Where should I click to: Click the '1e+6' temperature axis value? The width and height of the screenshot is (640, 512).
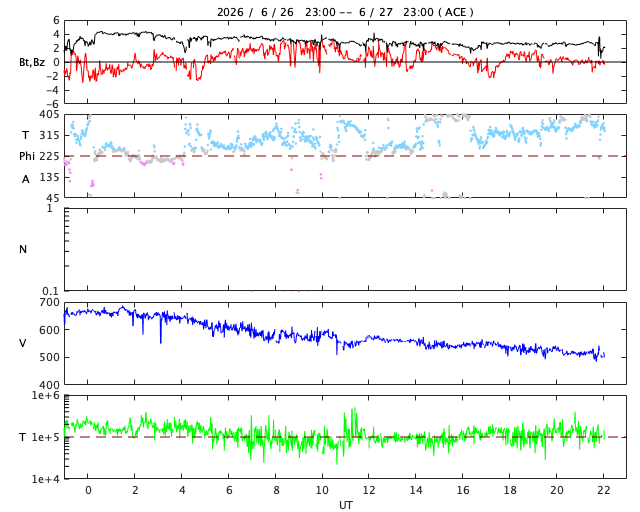click(46, 396)
